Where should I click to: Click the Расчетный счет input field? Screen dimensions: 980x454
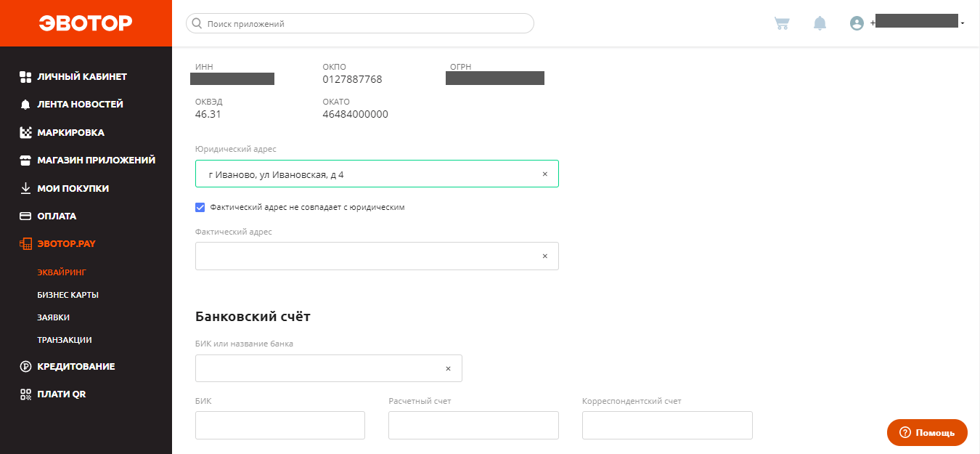point(473,425)
